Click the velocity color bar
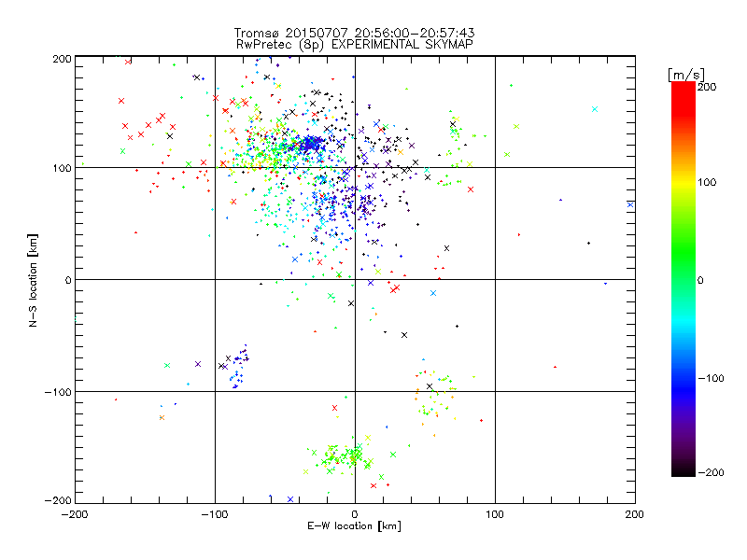 [x=684, y=279]
